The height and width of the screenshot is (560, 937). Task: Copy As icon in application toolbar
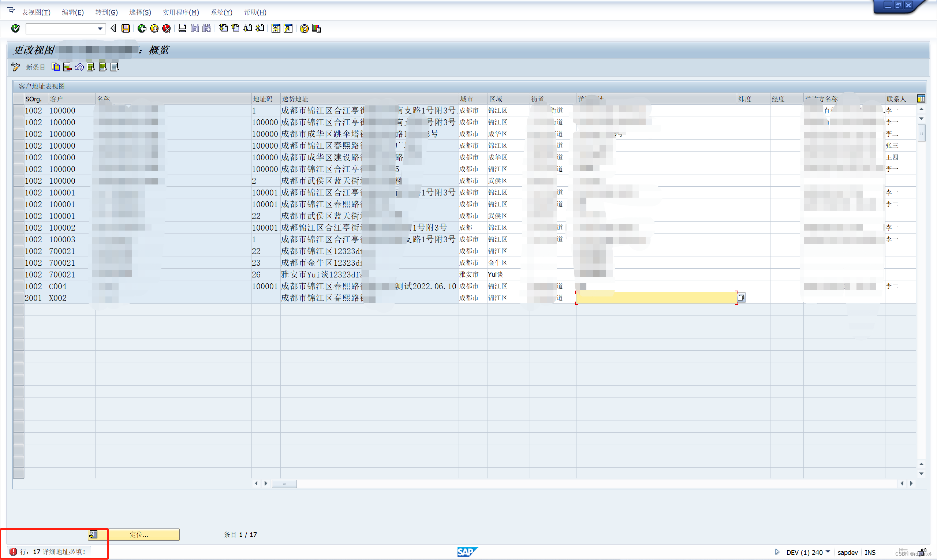point(56,67)
